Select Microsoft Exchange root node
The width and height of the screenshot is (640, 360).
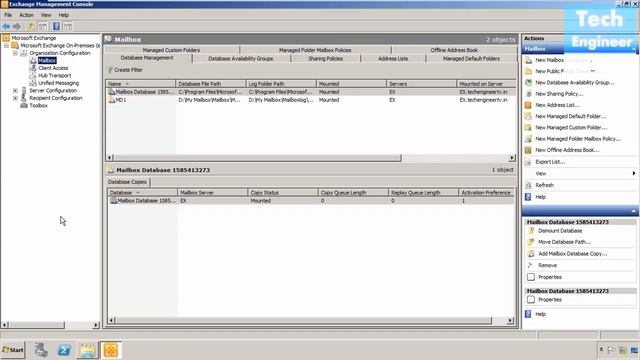[x=33, y=38]
